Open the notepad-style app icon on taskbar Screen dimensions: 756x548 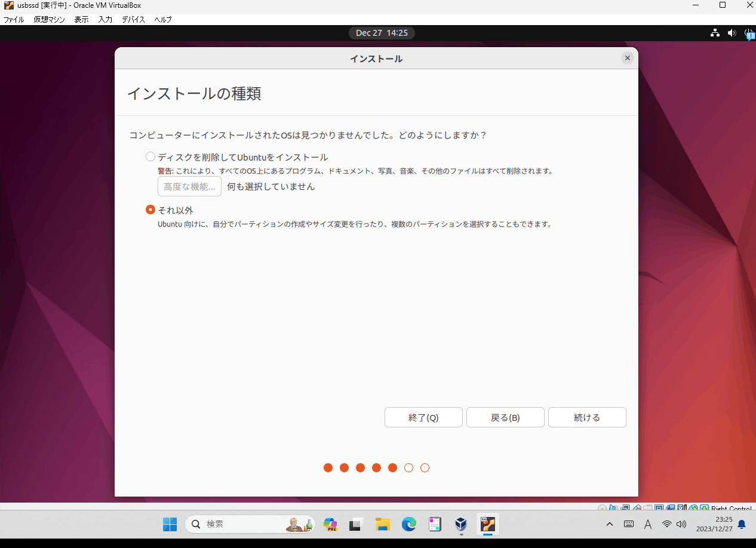435,524
